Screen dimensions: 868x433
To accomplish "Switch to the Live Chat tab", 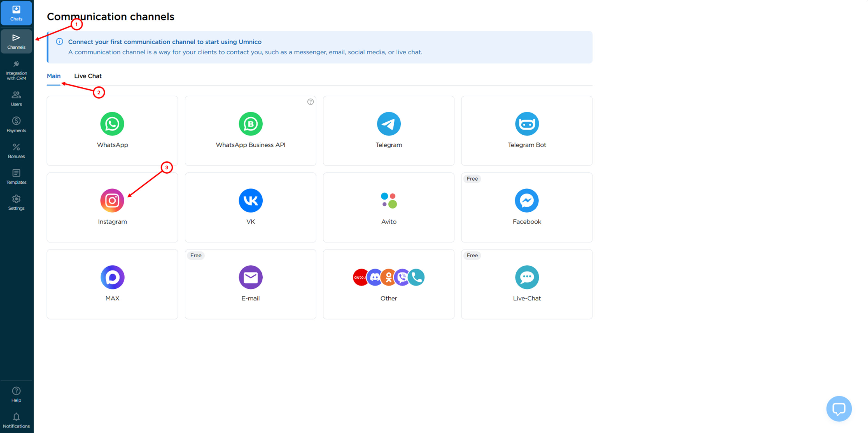I will coord(88,76).
